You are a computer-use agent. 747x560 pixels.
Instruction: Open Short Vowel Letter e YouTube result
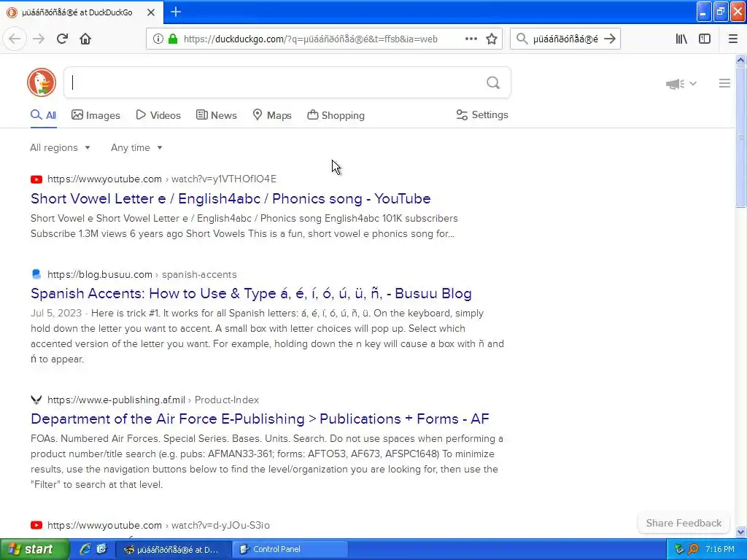(231, 198)
